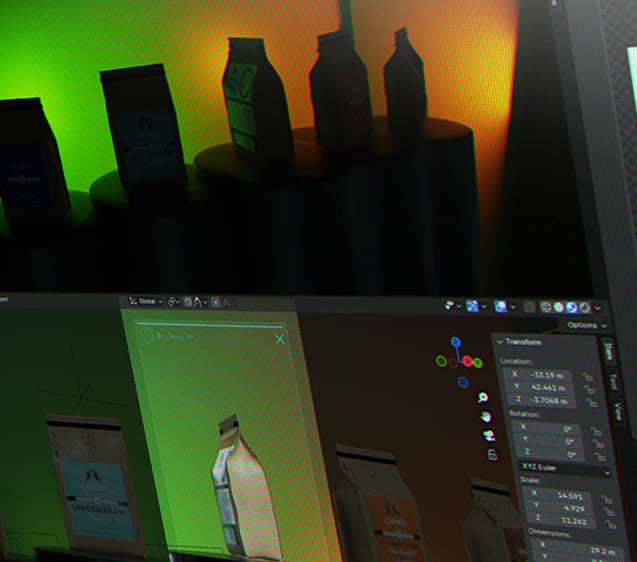Select the orange-label coffee bag in viewport

(384, 506)
